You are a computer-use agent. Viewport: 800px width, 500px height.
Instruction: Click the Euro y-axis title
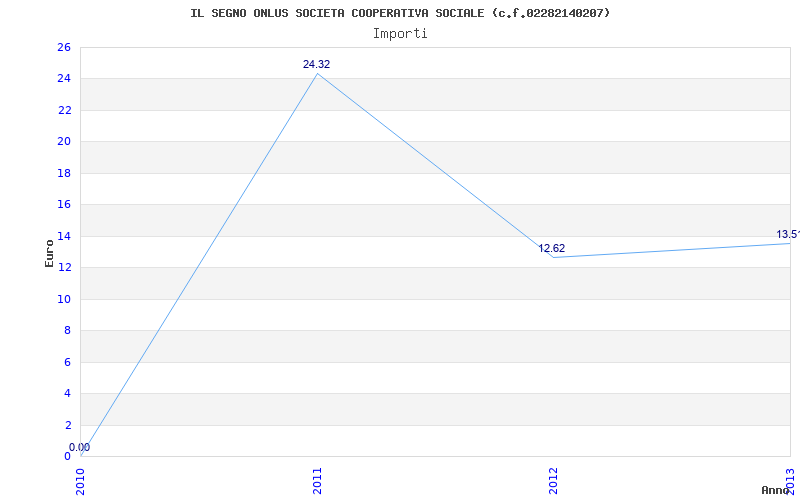(x=49, y=253)
